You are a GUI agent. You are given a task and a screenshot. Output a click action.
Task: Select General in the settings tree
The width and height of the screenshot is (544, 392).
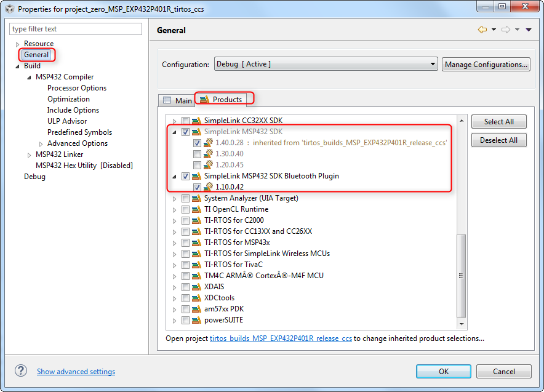36,55
